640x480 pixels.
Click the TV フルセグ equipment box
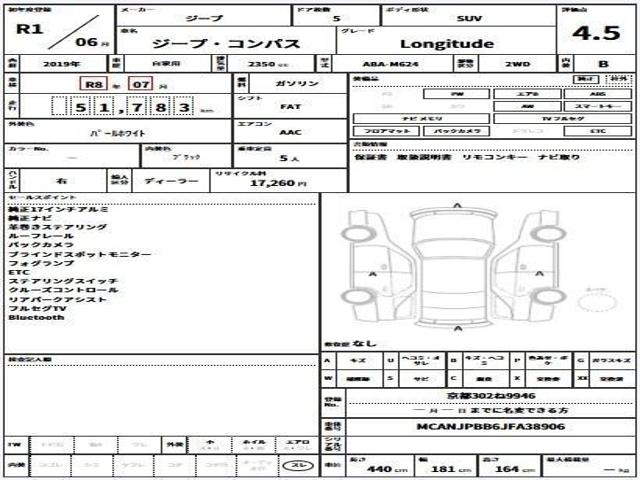563,119
